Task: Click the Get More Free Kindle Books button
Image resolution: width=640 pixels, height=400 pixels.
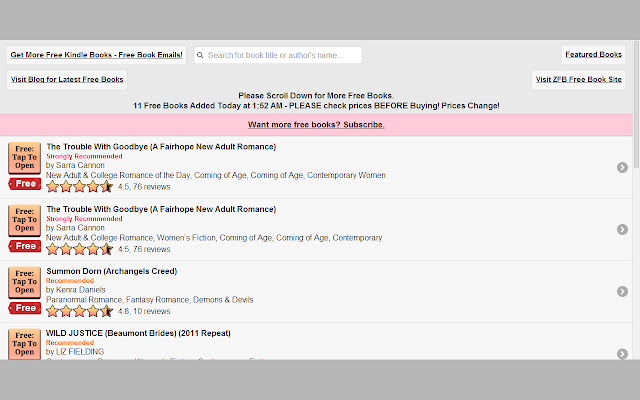Action: pos(96,55)
